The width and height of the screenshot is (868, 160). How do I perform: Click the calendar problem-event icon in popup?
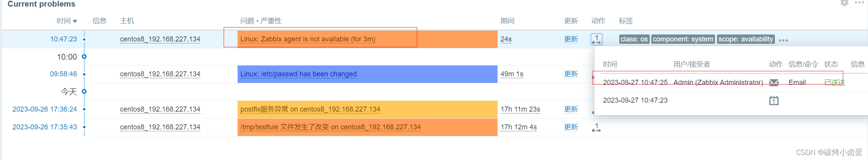point(774,101)
